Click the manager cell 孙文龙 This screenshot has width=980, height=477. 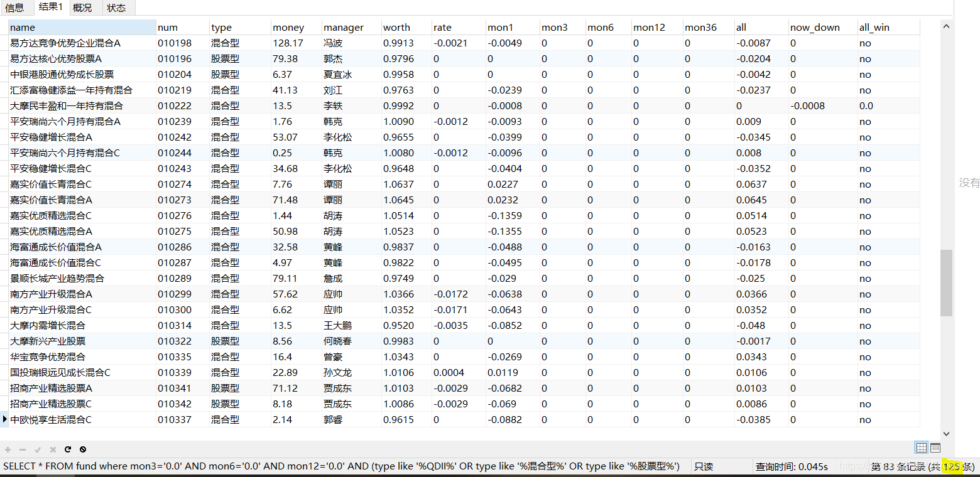tap(351, 372)
